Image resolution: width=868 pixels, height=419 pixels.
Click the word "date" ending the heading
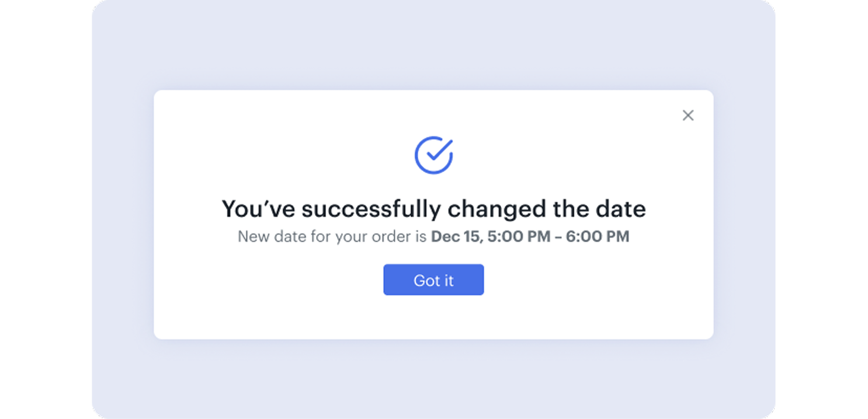(623, 209)
